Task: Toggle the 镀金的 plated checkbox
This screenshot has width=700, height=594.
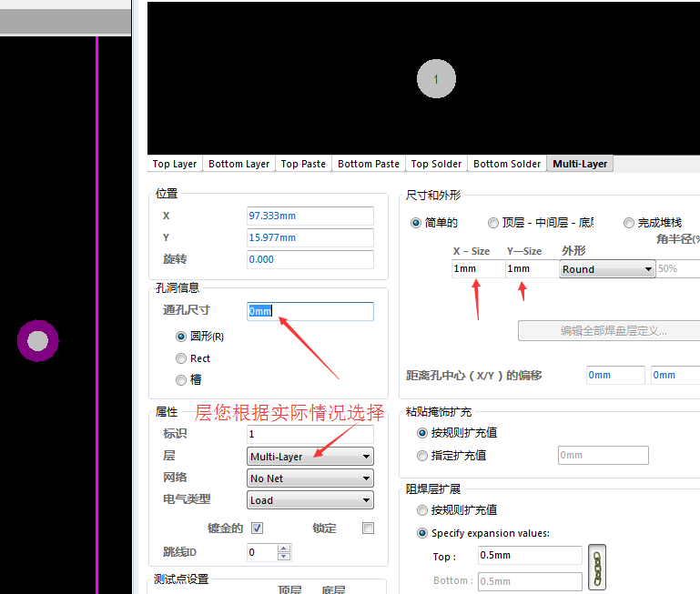Action: (x=257, y=528)
